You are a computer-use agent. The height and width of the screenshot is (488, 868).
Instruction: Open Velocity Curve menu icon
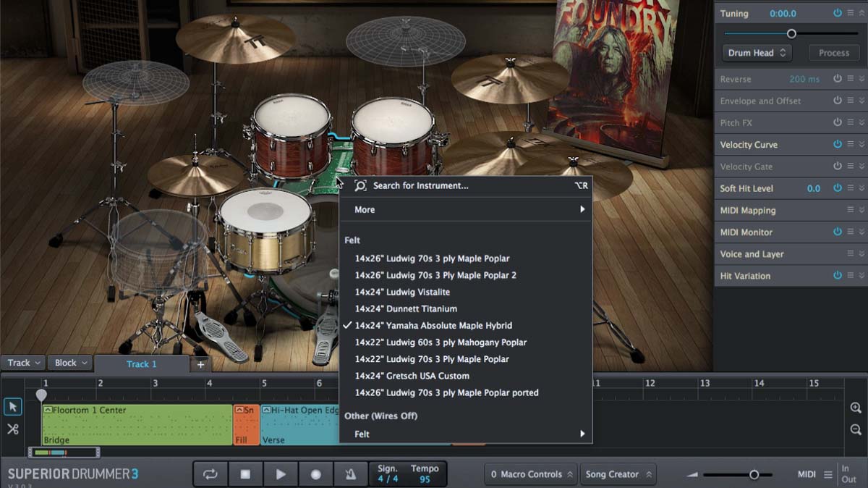[851, 144]
